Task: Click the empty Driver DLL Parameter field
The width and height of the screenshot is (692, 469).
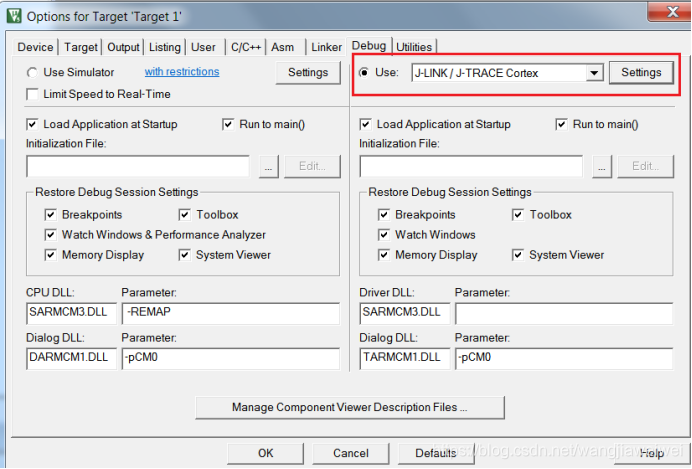Action: (564, 313)
